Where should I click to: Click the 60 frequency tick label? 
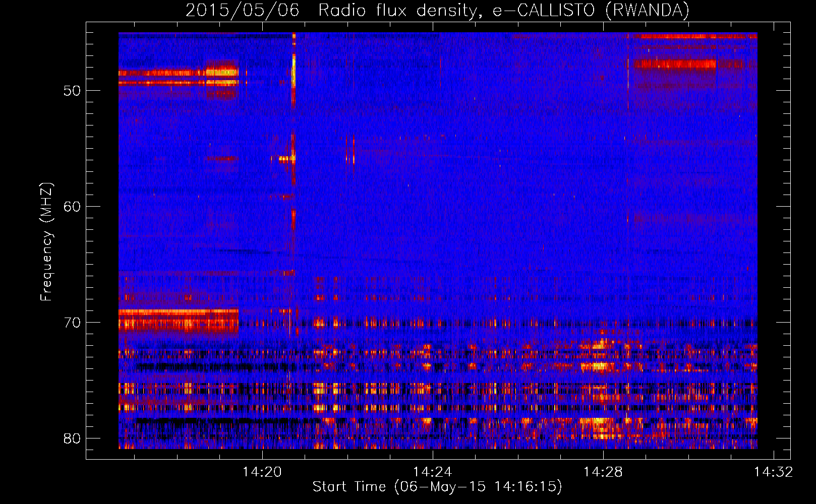(x=72, y=207)
